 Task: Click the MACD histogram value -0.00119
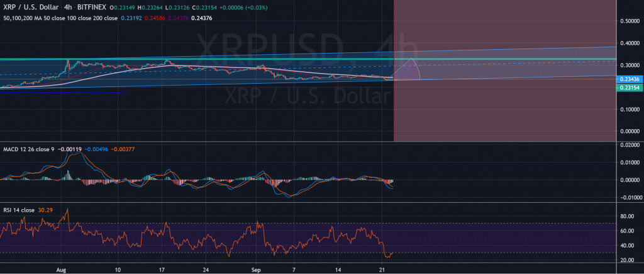(x=69, y=150)
